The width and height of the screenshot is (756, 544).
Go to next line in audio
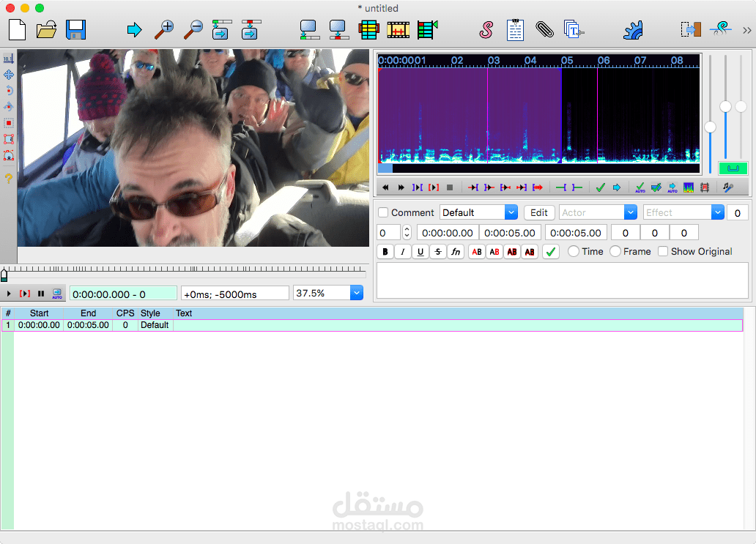pos(401,187)
